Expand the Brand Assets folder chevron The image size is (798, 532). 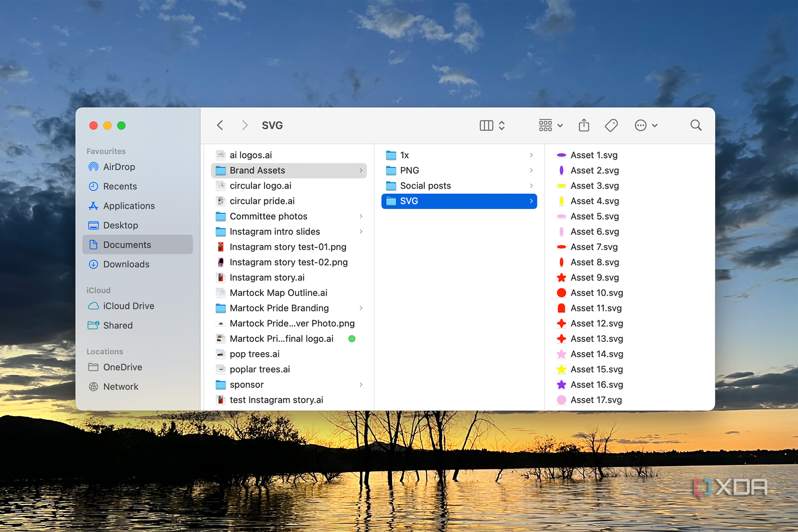point(361,170)
